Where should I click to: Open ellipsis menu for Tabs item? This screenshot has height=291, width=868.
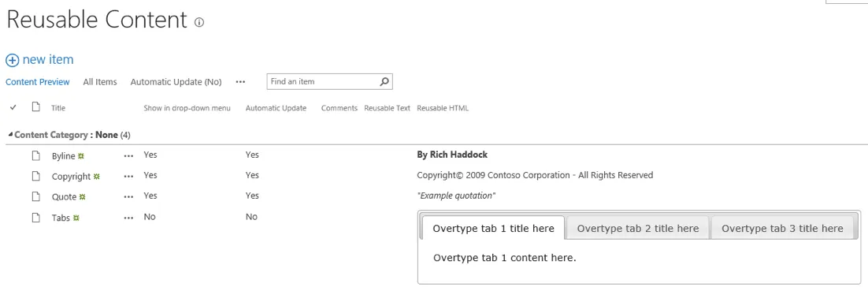click(129, 218)
